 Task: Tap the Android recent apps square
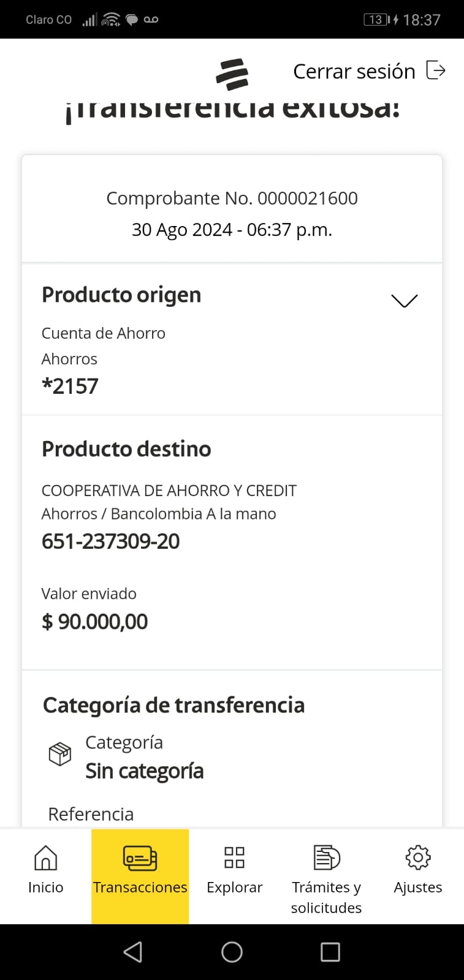click(x=330, y=952)
